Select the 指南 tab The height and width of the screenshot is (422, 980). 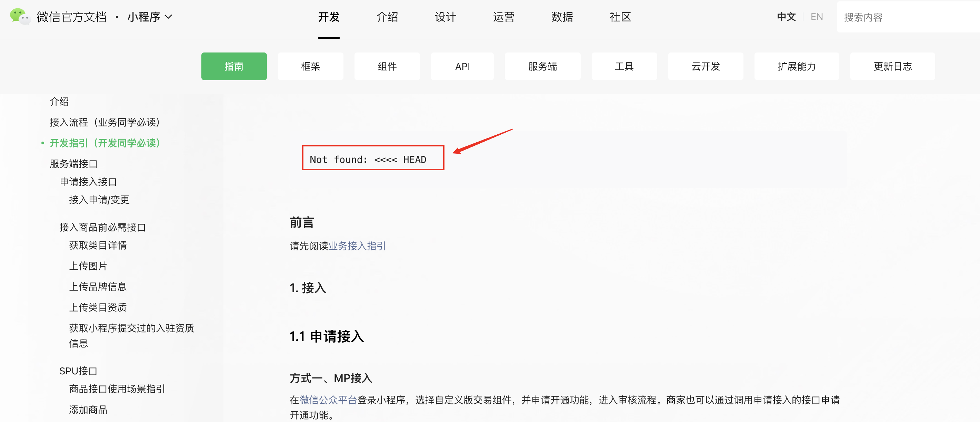[233, 66]
